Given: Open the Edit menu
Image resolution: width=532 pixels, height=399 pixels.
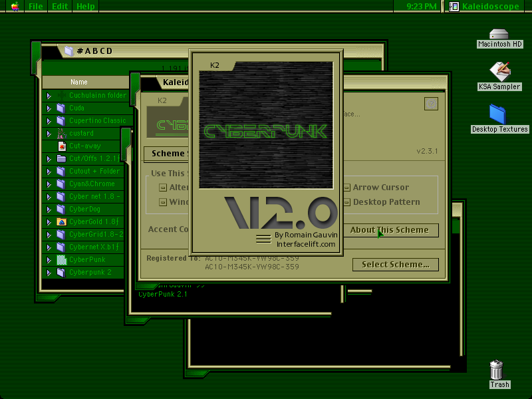Looking at the screenshot, I should point(60,7).
